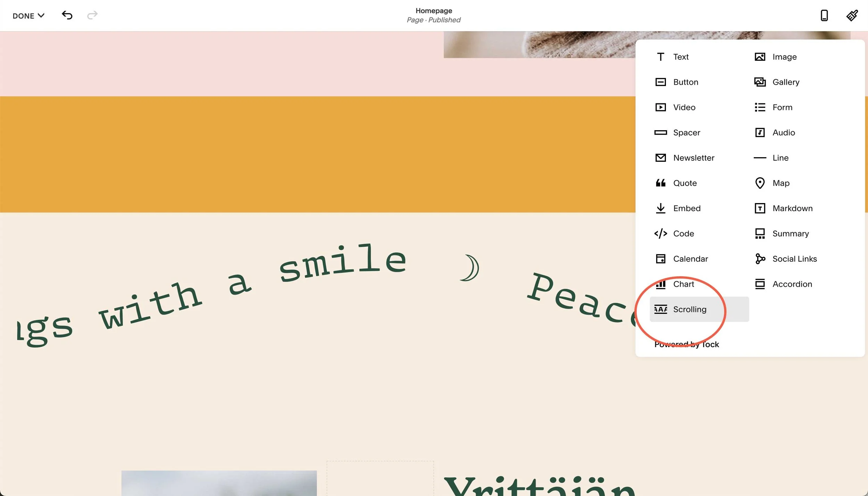
Task: Click the Quote marks icon
Action: 660,183
